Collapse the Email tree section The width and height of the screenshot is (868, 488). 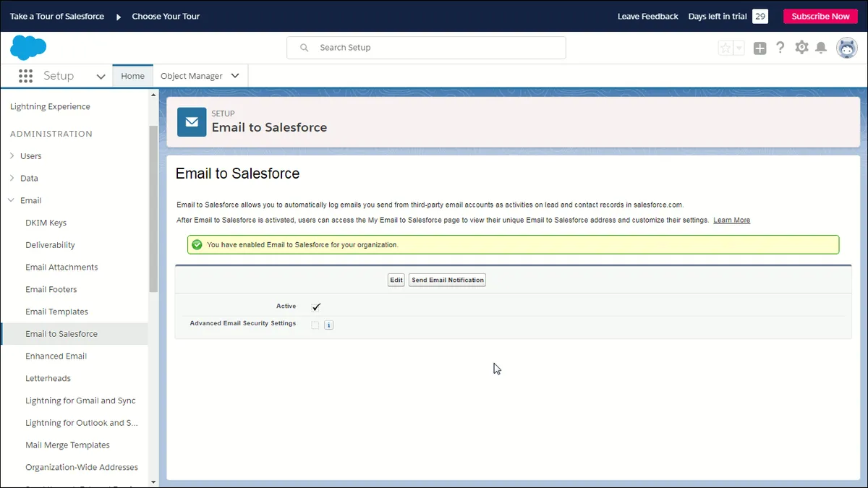tap(12, 201)
